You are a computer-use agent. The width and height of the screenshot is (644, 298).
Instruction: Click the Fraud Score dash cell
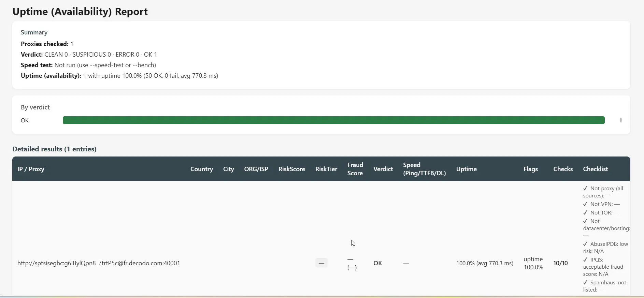[352, 264]
